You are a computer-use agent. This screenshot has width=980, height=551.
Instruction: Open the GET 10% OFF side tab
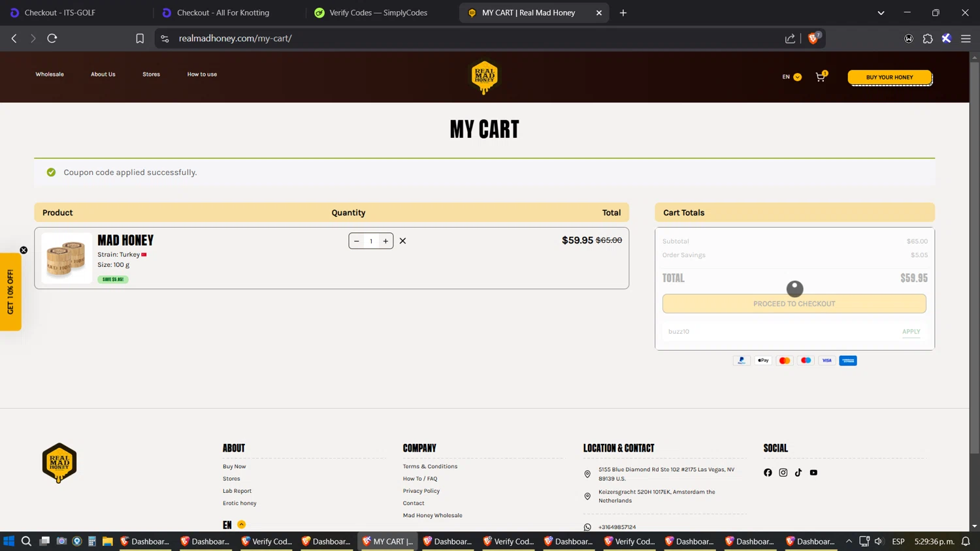10,292
